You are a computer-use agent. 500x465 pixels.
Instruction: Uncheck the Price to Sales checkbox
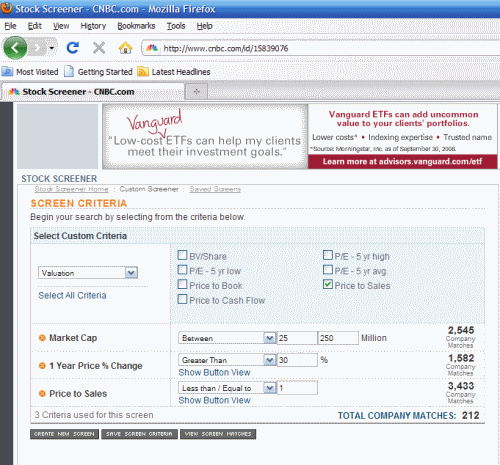point(328,285)
